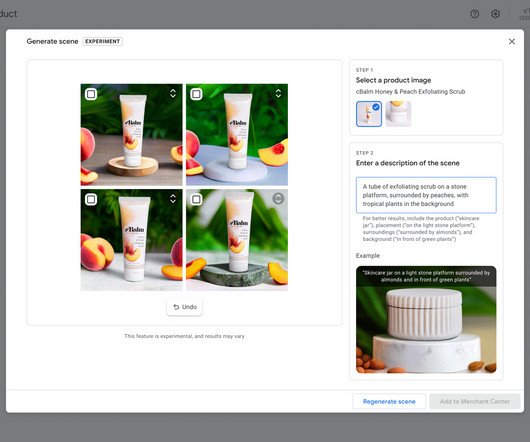Click the EXPERIMENT badge
This screenshot has height=442, width=530.
coord(102,41)
